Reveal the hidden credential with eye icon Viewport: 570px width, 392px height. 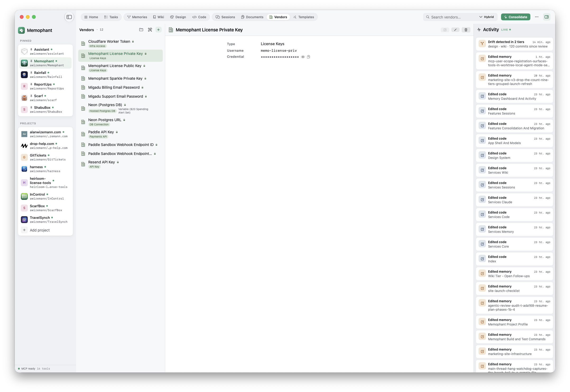[303, 57]
